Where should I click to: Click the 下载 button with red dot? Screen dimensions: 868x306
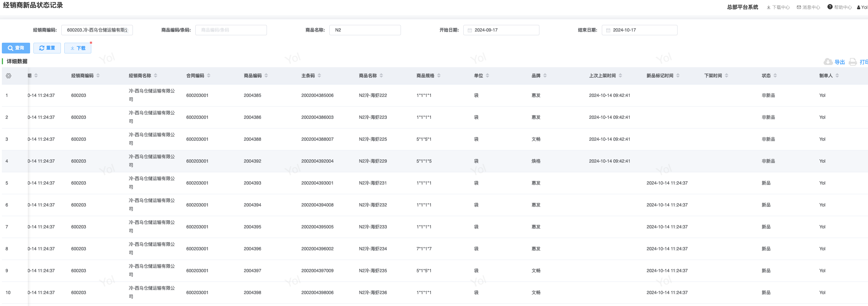pos(78,48)
